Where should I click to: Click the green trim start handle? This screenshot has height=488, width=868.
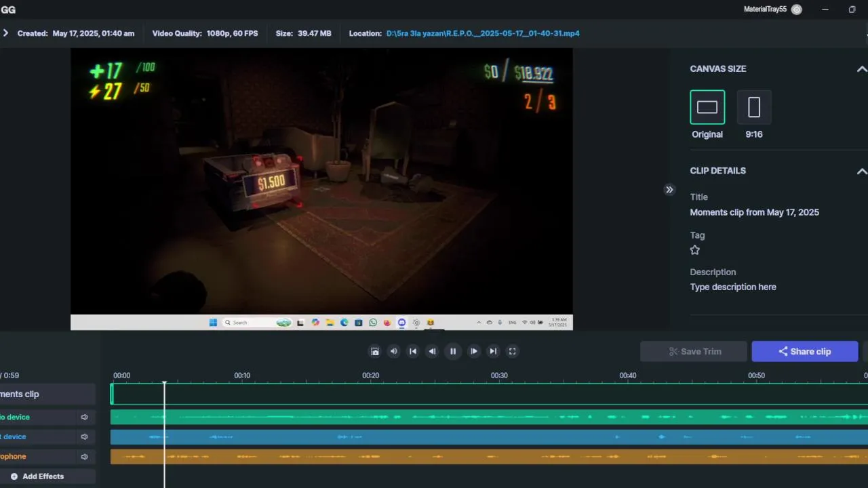point(112,394)
